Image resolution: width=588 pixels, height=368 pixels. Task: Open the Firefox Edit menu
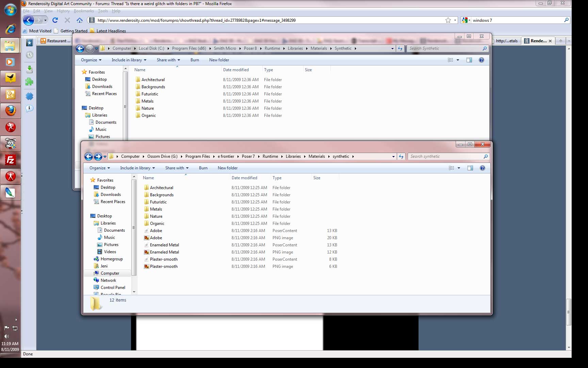(37, 11)
